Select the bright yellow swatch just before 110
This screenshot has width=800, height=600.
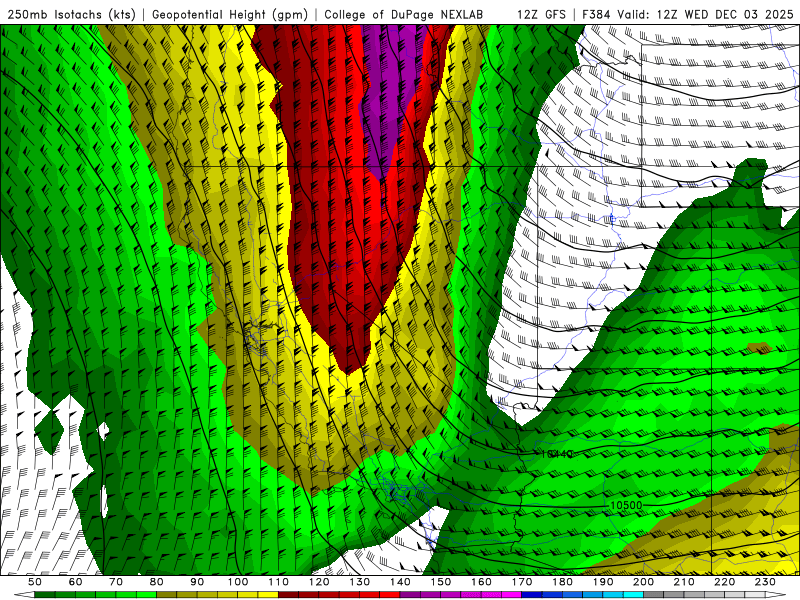[x=268, y=595]
